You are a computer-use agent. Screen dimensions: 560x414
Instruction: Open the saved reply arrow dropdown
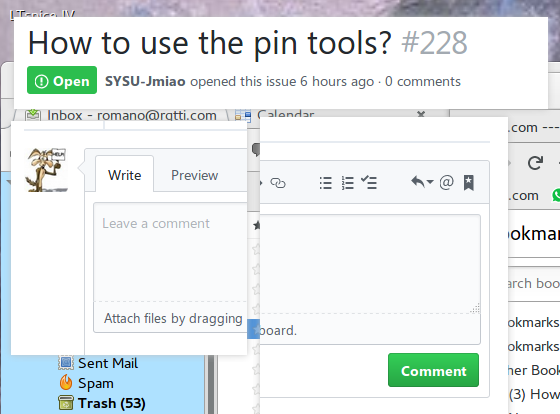[422, 182]
